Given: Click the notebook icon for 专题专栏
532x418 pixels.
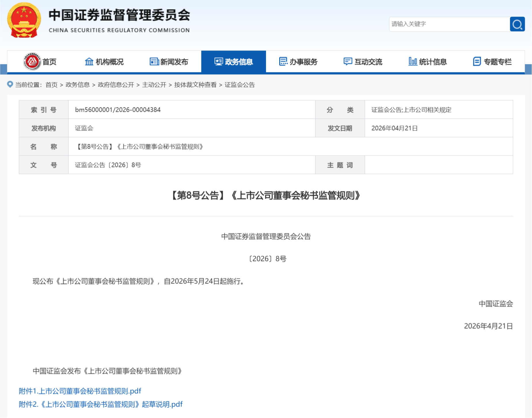Looking at the screenshot, I should coord(476,61).
